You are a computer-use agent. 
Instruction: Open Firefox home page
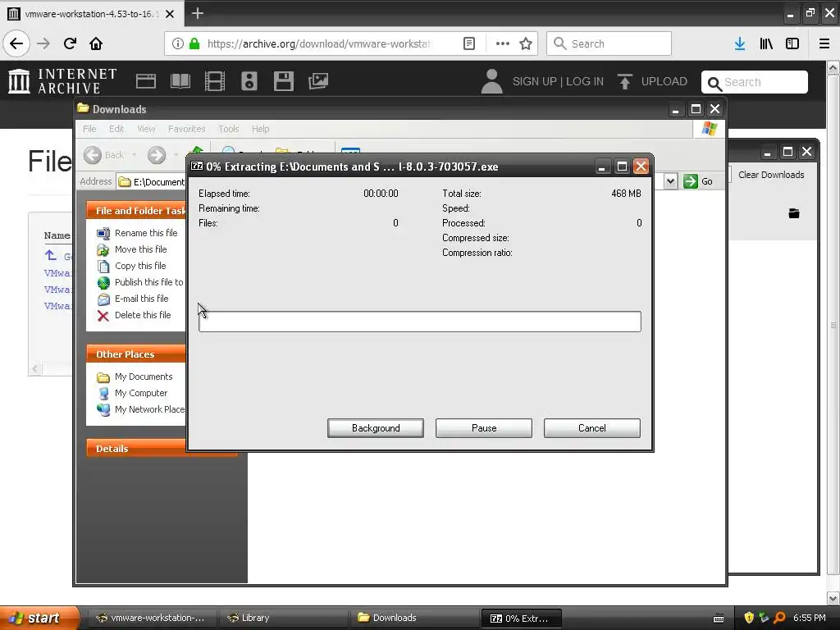click(x=96, y=43)
